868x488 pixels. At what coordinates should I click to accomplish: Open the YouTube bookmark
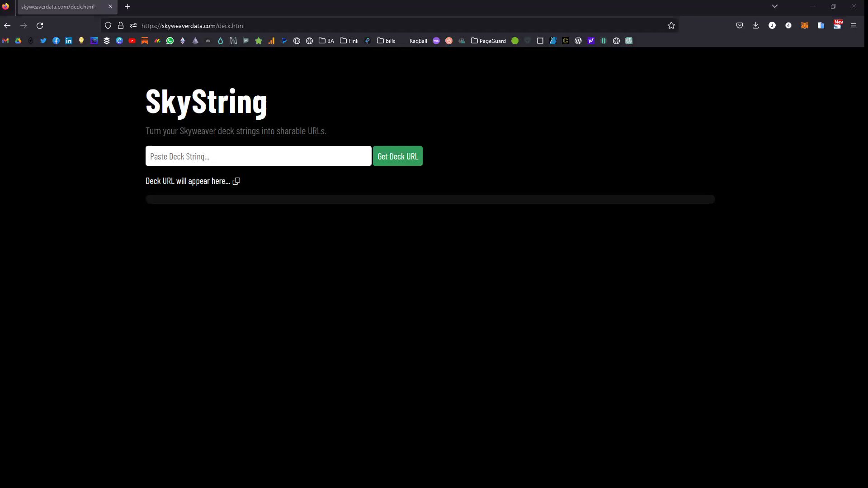[x=132, y=41]
